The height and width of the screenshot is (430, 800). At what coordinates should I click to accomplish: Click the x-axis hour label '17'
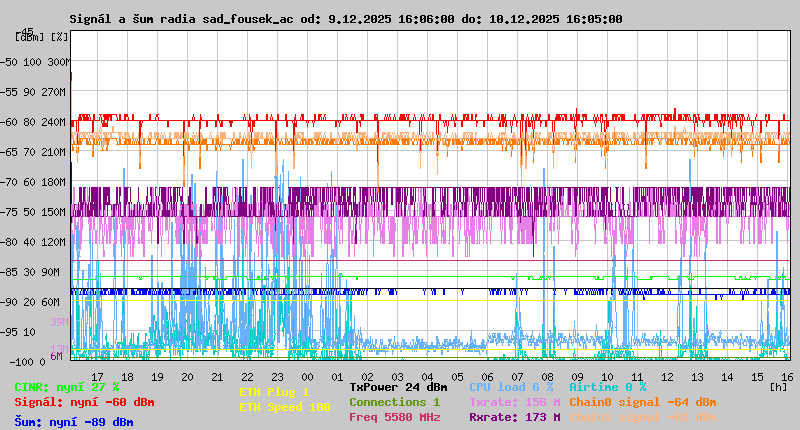(x=97, y=377)
